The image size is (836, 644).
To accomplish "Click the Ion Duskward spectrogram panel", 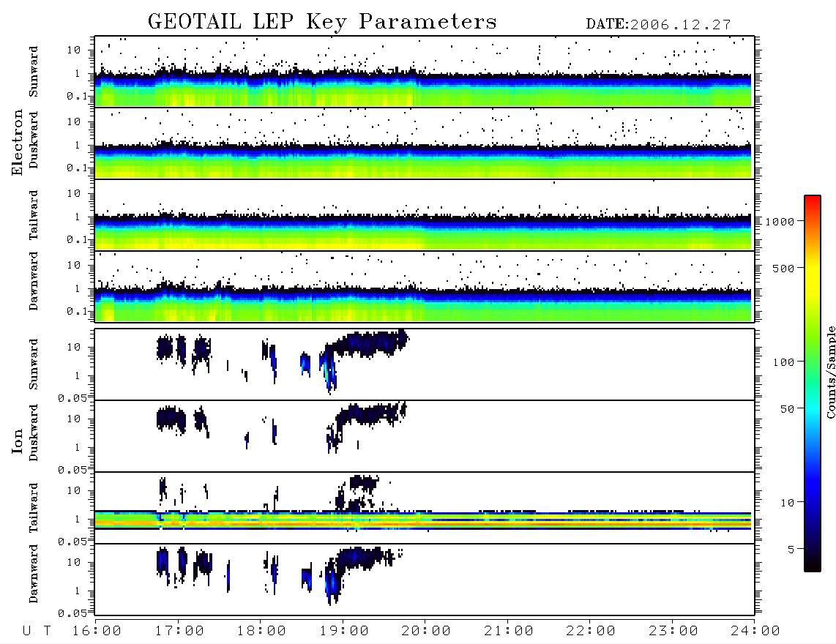I will (425, 436).
